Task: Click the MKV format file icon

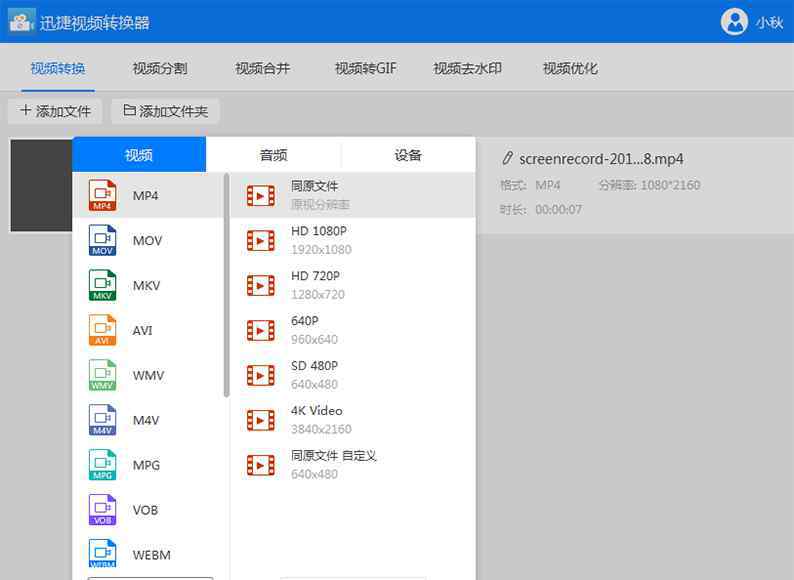Action: coord(102,285)
